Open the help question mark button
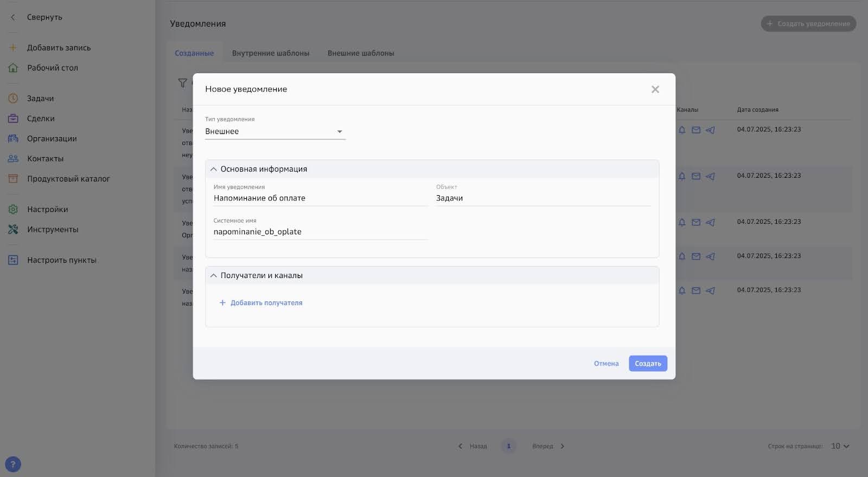The height and width of the screenshot is (477, 868). coord(12,465)
